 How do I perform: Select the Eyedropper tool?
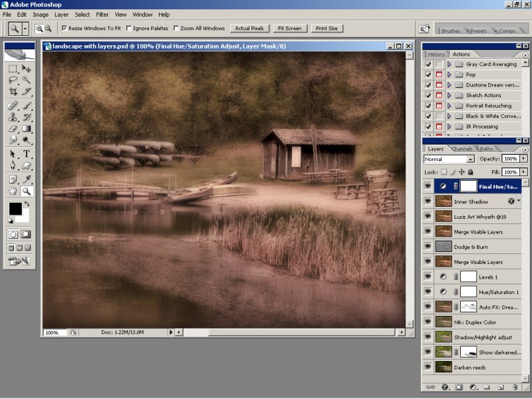[27, 180]
